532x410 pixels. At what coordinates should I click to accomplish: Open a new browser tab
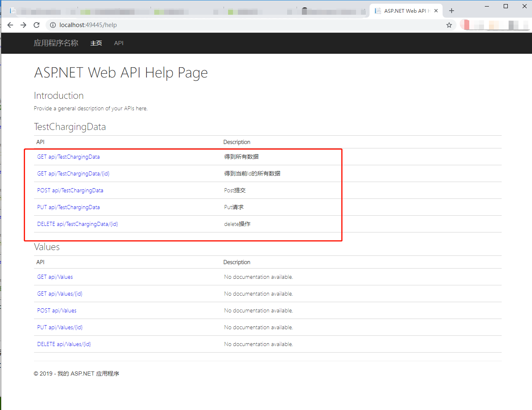point(452,11)
